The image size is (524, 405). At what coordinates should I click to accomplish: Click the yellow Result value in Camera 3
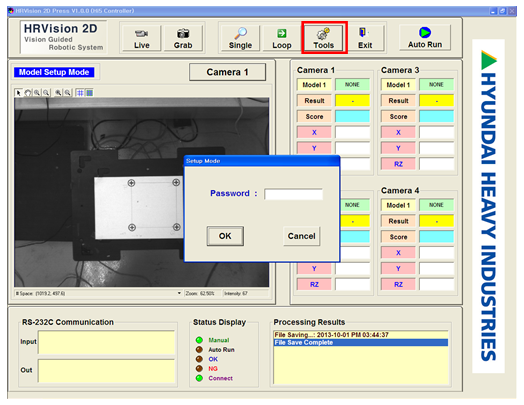436,101
